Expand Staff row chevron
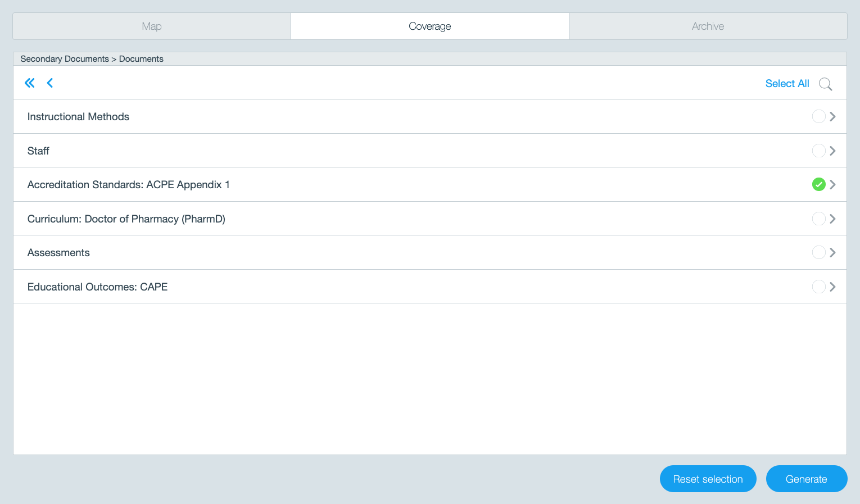This screenshot has width=860, height=504. pos(832,151)
